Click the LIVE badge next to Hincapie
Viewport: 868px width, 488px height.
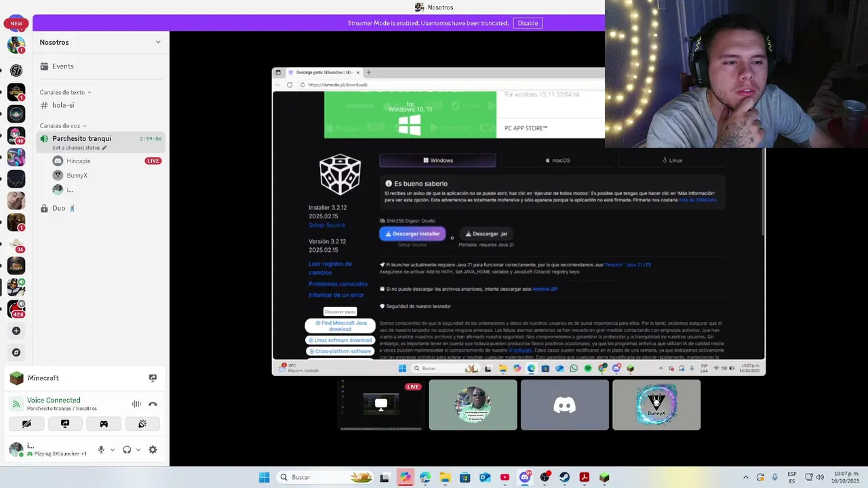coord(153,161)
